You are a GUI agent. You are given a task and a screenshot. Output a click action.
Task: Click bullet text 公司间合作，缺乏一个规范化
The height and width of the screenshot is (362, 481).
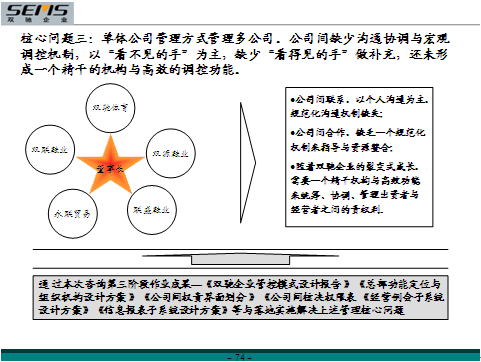pos(358,132)
